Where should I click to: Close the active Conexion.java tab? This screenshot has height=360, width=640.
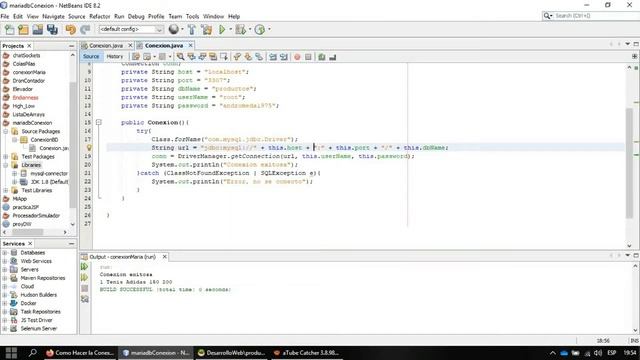point(191,45)
